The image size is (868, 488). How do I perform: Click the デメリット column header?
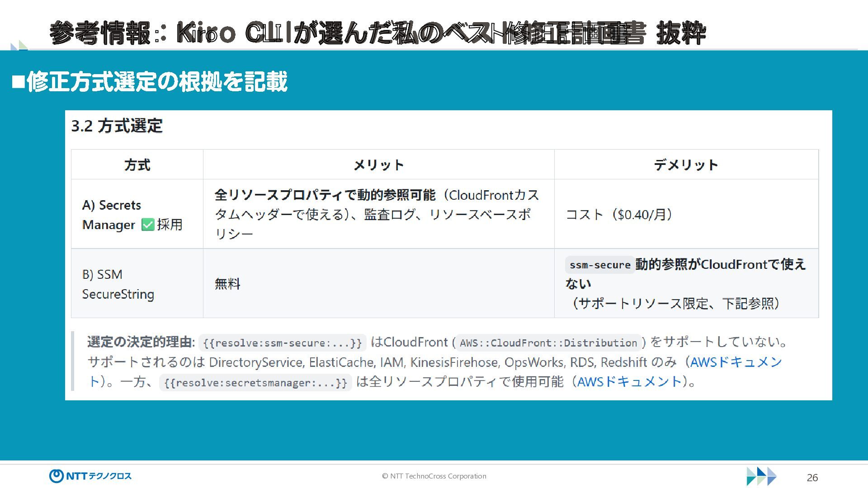(x=686, y=165)
